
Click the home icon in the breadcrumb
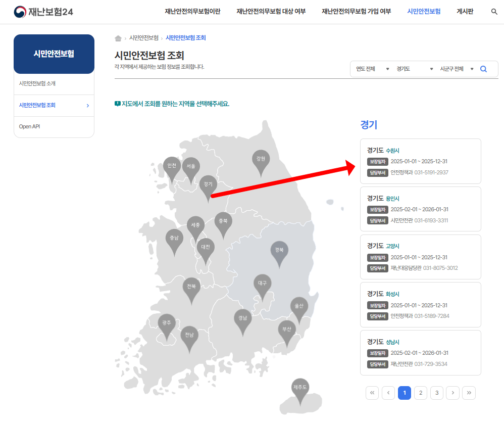118,37
